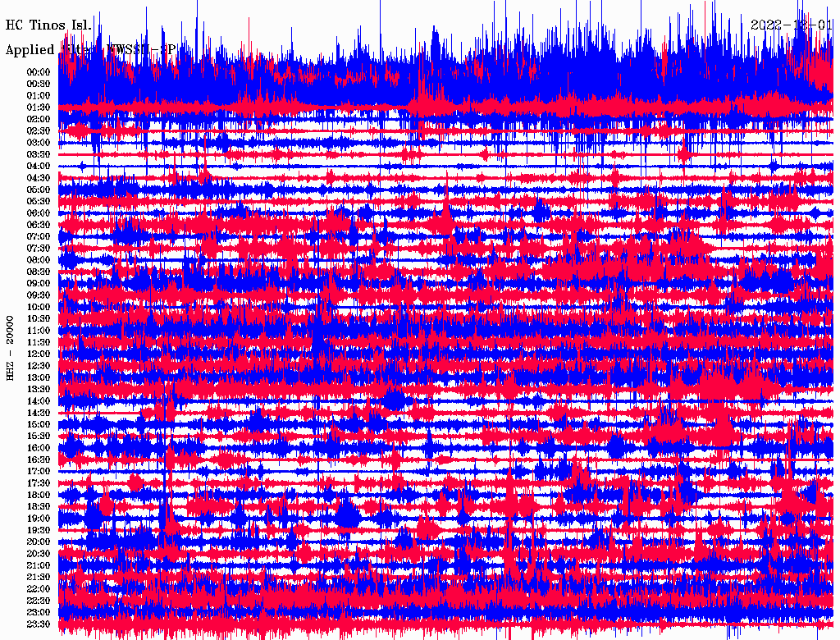The width and height of the screenshot is (840, 640).
Task: Select the 15:00 time label
Action: [x=39, y=424]
